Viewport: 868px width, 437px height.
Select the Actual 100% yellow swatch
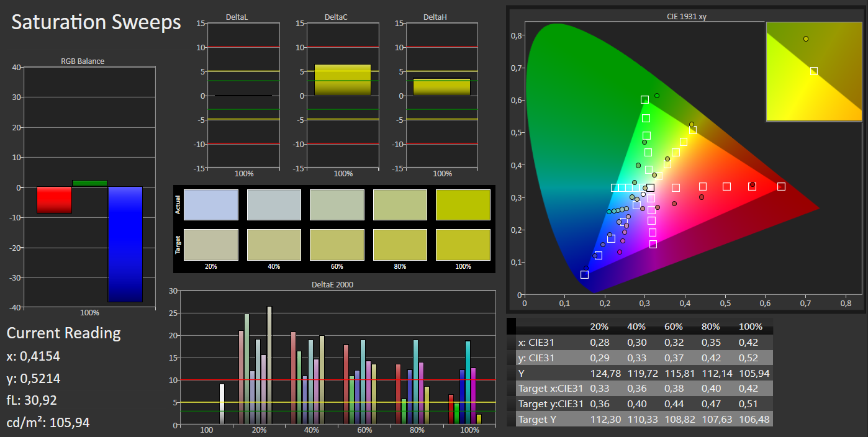463,205
